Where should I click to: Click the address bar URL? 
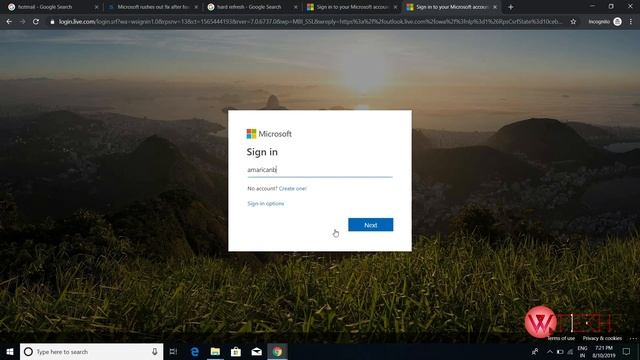click(x=310, y=22)
